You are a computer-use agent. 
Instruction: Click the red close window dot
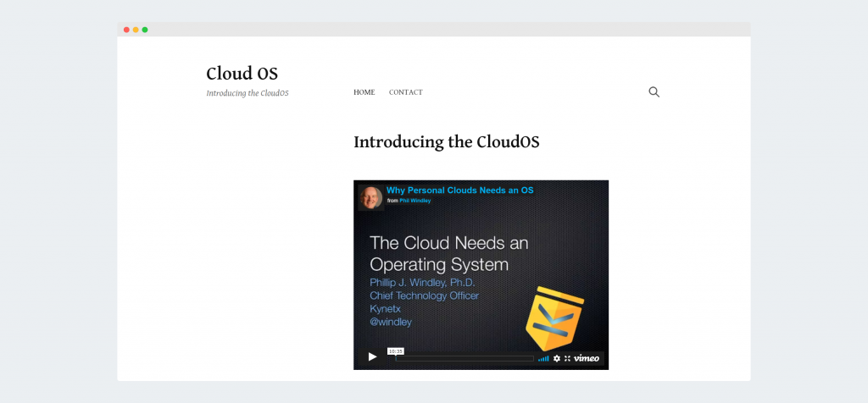126,30
